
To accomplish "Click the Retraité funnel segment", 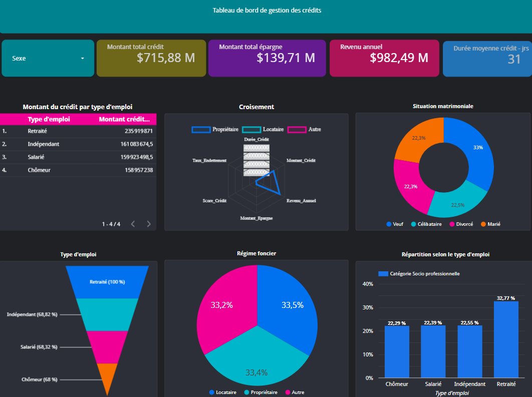I will point(108,282).
